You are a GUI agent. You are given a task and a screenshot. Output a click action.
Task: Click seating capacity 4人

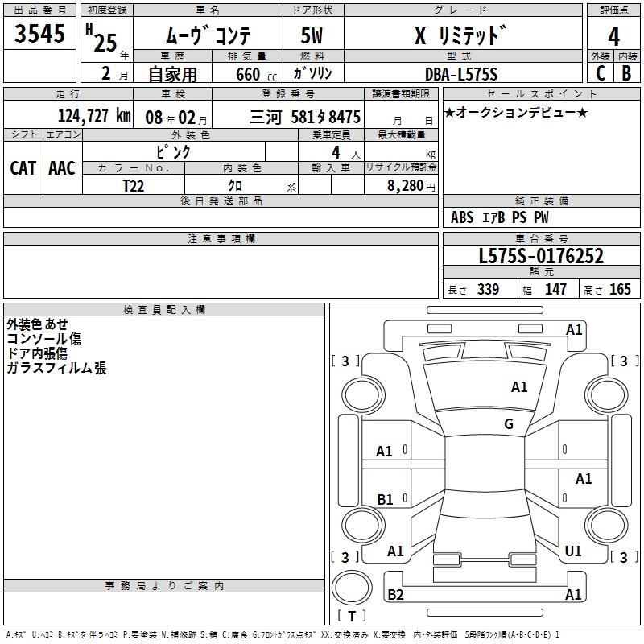coord(346,153)
